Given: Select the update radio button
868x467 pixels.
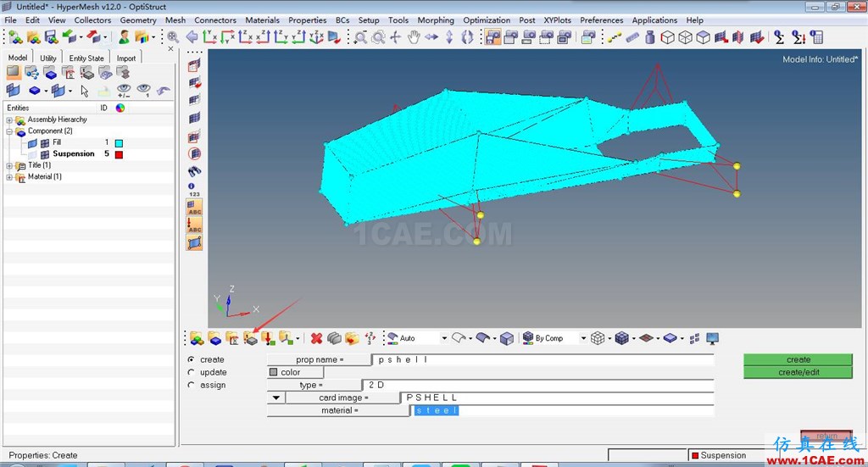Looking at the screenshot, I should [191, 372].
